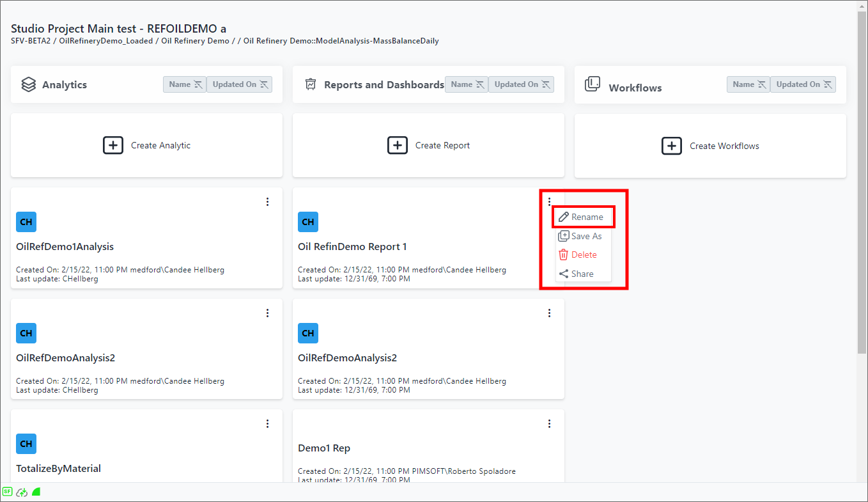Open options menu for TotalizeByMaterial card

tap(268, 423)
